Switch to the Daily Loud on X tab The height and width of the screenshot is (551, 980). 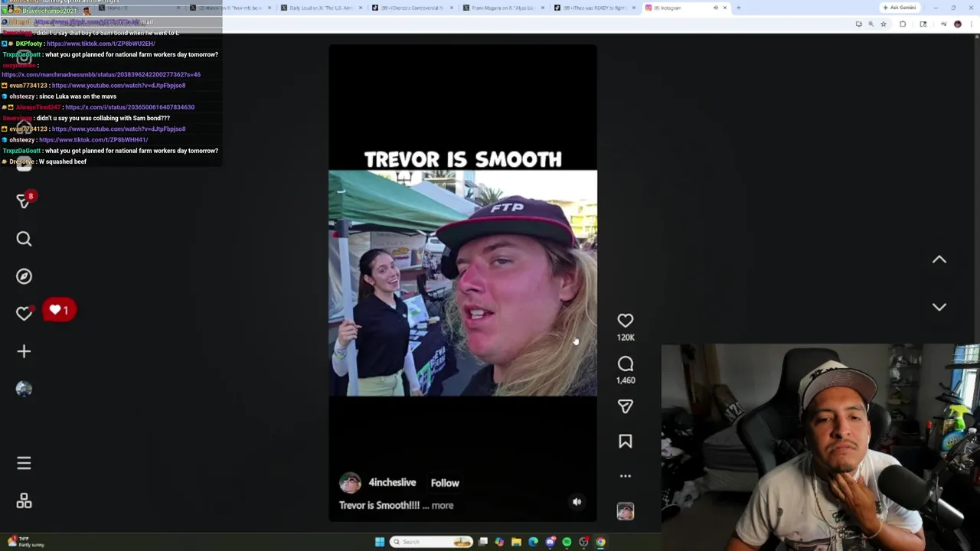322,8
